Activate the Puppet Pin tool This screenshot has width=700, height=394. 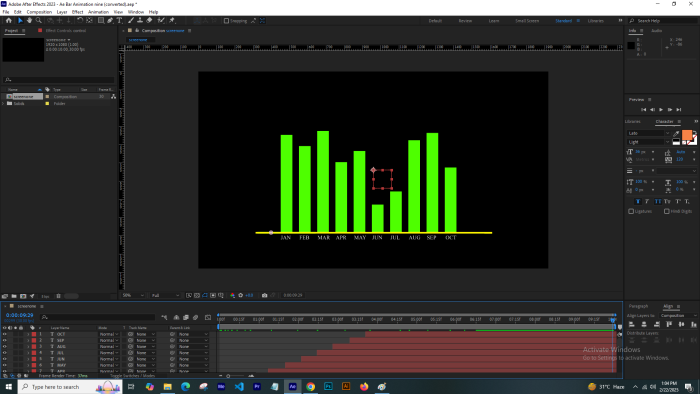click(x=172, y=21)
